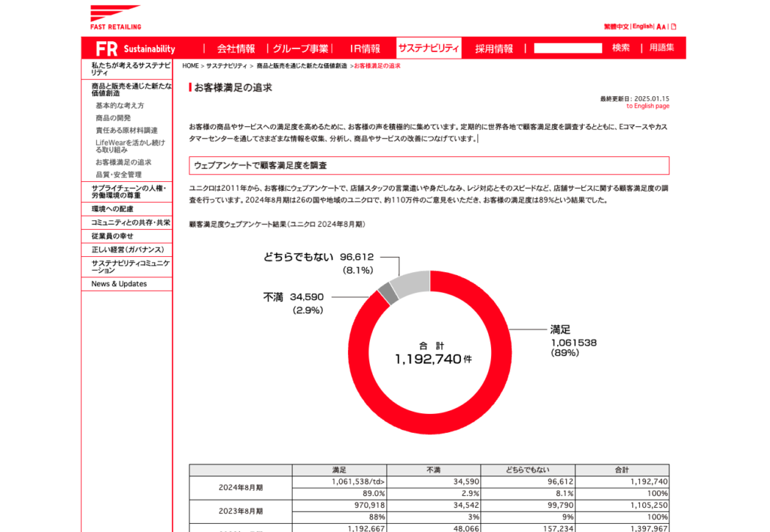Click the 1,061538 label beside the donut chart
Viewport: 770px width, 532px height.
(x=574, y=343)
